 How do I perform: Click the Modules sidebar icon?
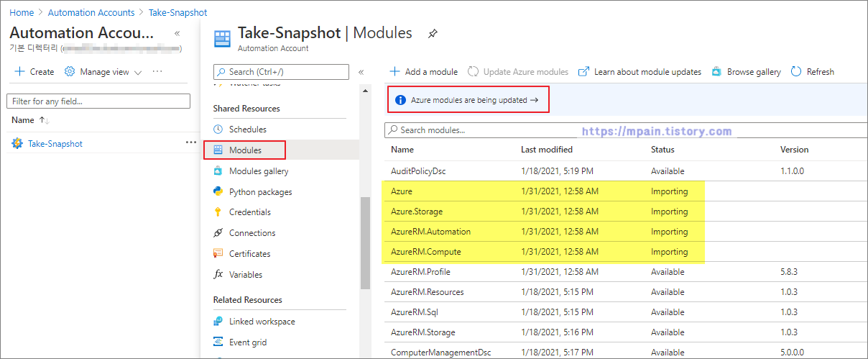pyautogui.click(x=218, y=150)
